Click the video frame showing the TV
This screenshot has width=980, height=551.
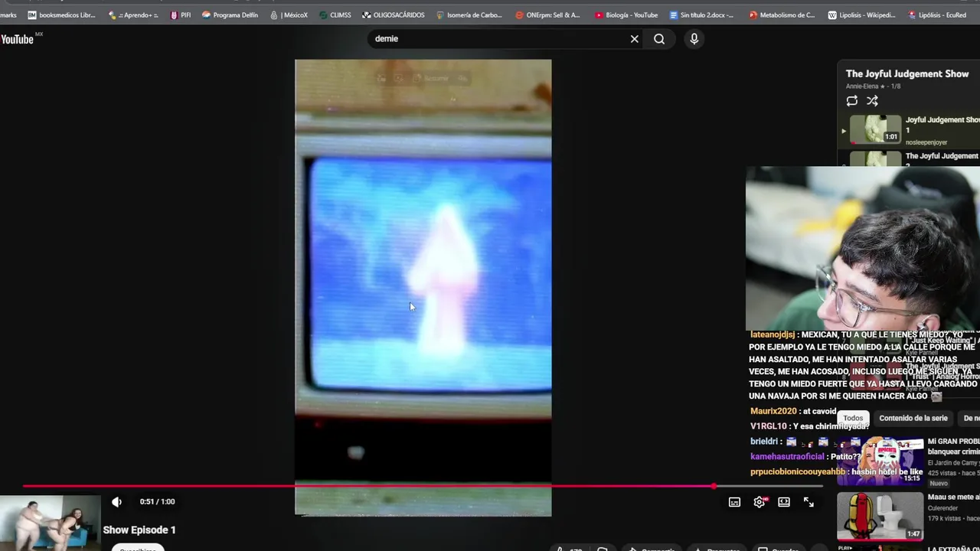(x=423, y=288)
